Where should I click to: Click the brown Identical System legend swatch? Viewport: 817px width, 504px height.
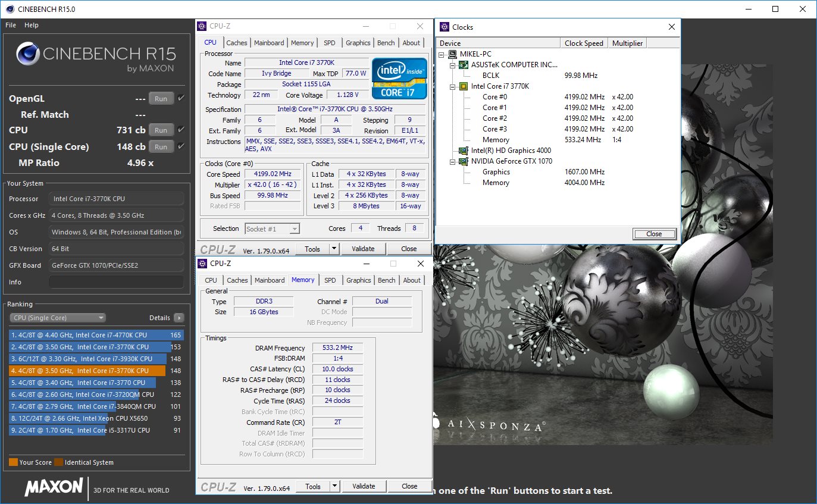pos(58,462)
